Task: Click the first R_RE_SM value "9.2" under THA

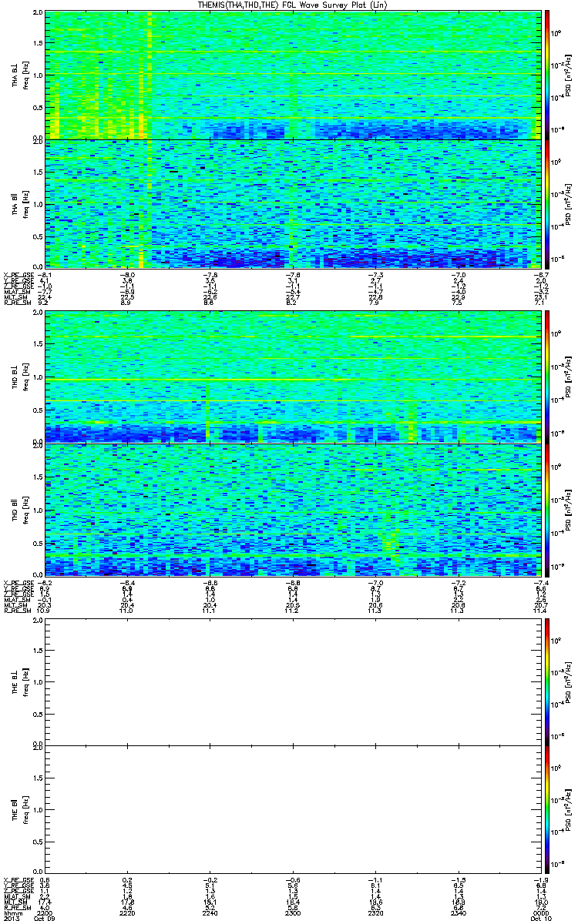Action: (x=44, y=304)
